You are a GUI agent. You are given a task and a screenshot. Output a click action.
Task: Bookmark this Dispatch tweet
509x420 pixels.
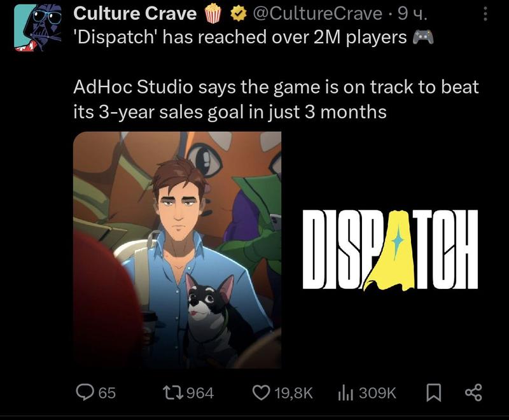433,393
